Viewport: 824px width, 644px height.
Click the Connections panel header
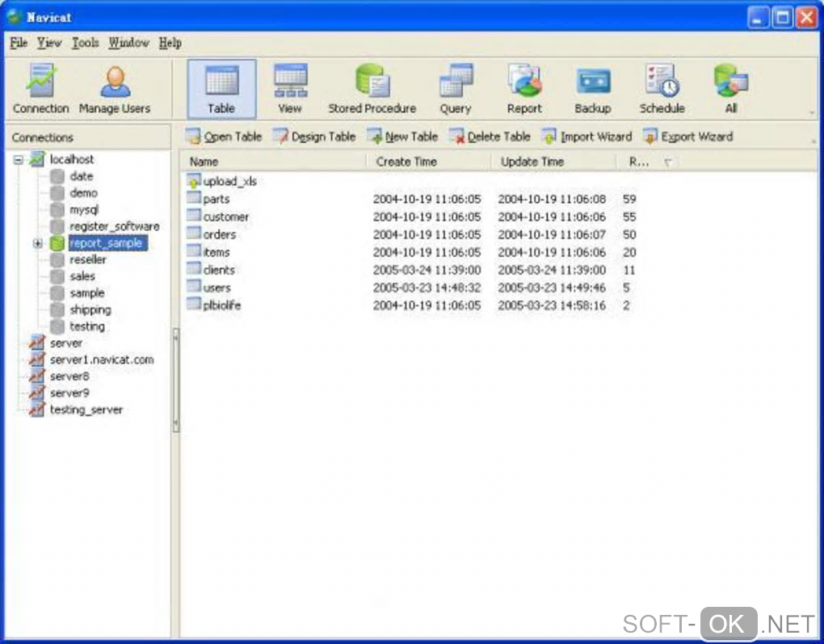coord(88,137)
